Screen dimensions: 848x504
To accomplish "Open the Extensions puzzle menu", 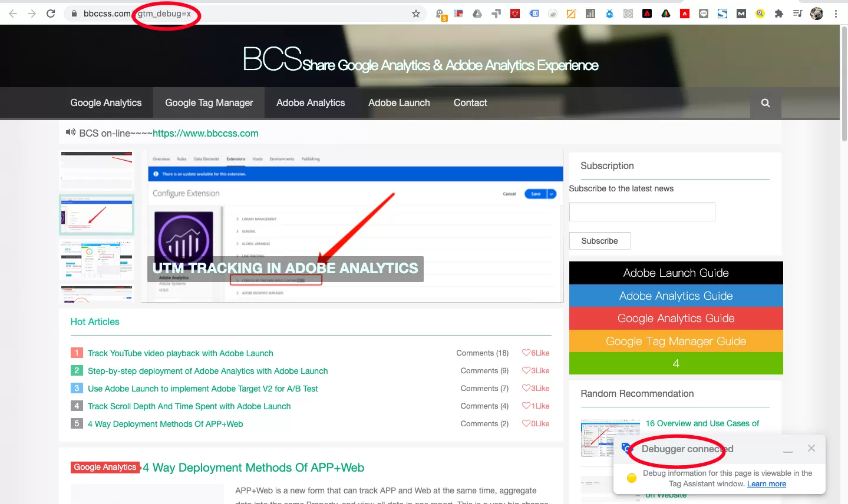I will tap(779, 14).
